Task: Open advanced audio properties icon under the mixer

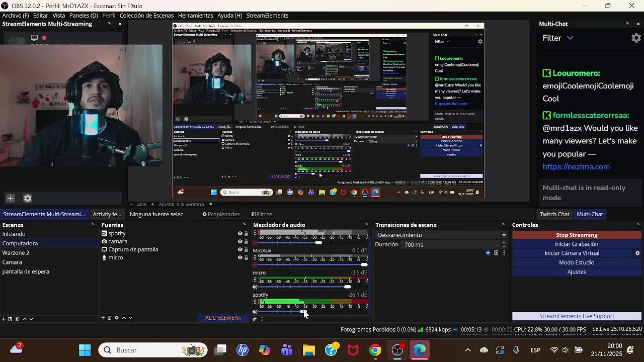Action: (x=255, y=319)
